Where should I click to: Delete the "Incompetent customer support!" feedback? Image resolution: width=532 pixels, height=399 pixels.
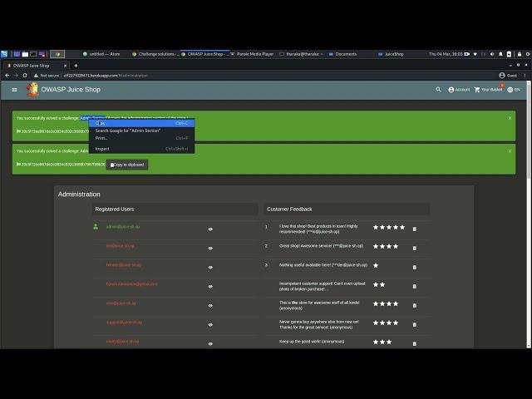(x=414, y=286)
